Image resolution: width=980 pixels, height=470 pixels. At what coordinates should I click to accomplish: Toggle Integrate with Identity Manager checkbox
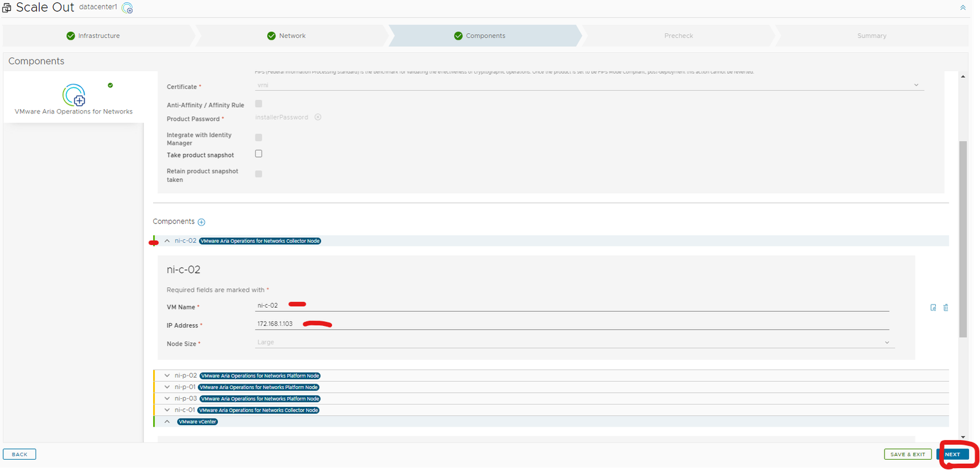pyautogui.click(x=258, y=137)
